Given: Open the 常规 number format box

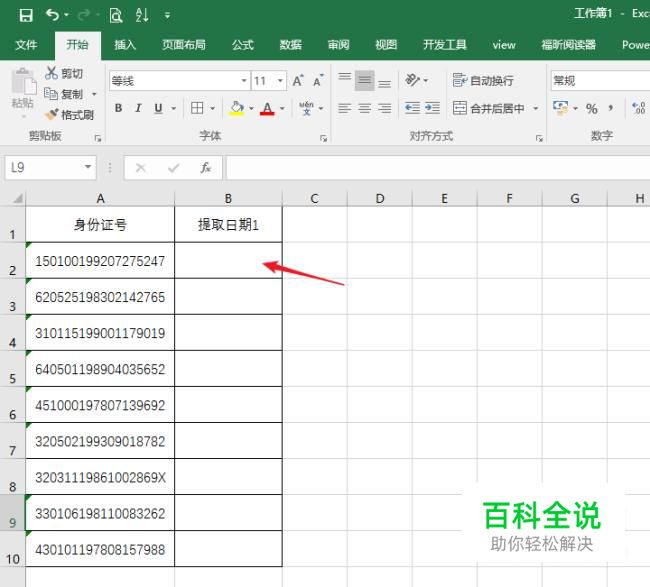Looking at the screenshot, I should click(x=600, y=80).
